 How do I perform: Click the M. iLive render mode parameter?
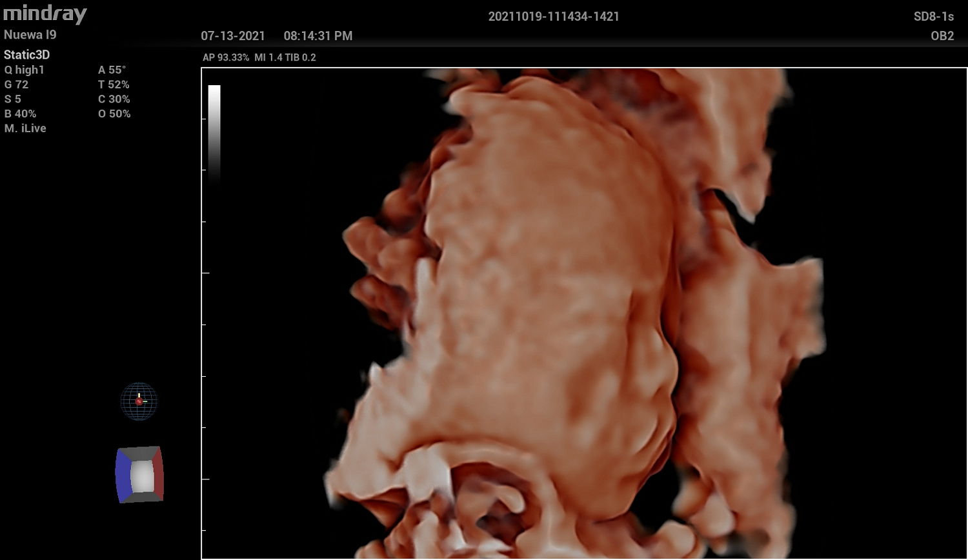click(25, 128)
